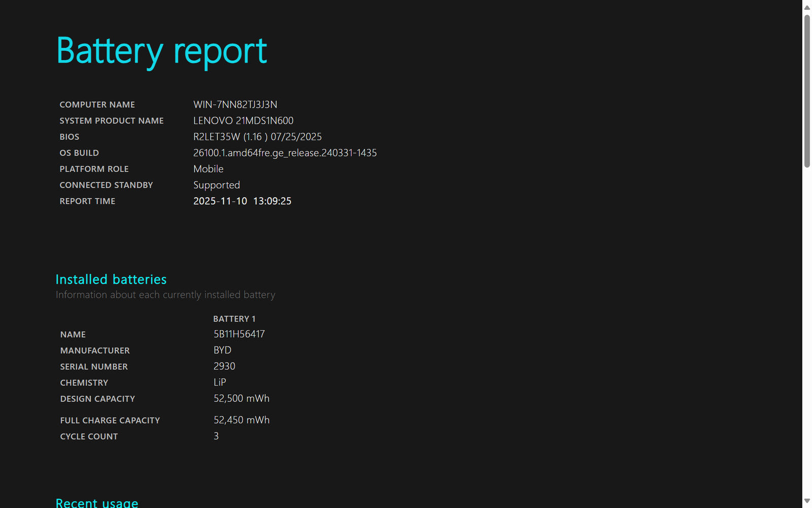Screen dimensions: 812x508
Task: Click the "Recent usage" heading
Action: pyautogui.click(x=96, y=502)
